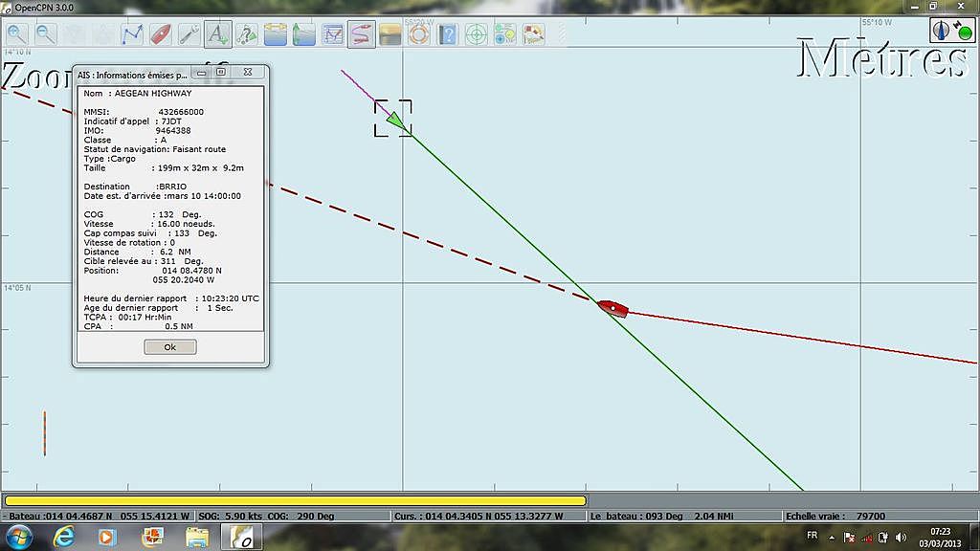The image size is (980, 551).
Task: Minimize the AIS information dialog
Action: [x=201, y=73]
